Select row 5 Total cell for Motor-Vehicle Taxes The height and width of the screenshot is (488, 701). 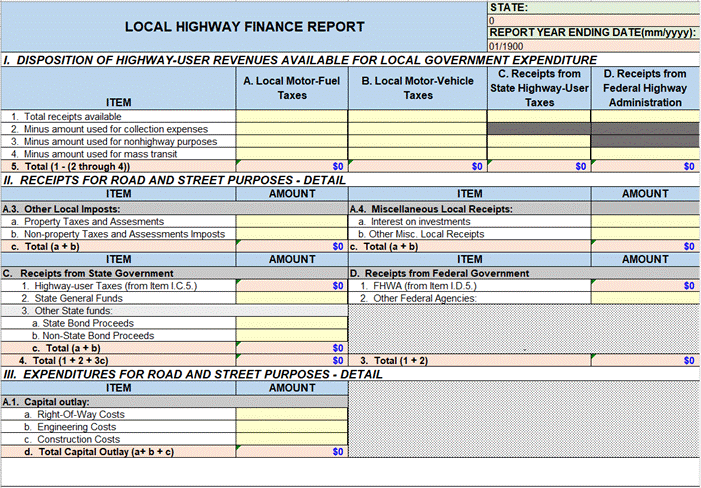point(418,166)
